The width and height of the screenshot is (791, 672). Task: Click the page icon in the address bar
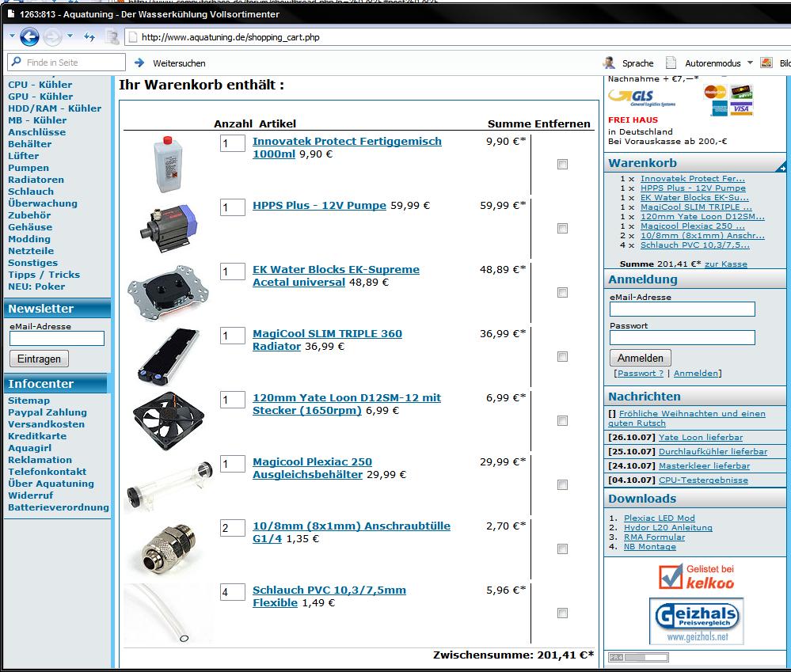(x=133, y=36)
